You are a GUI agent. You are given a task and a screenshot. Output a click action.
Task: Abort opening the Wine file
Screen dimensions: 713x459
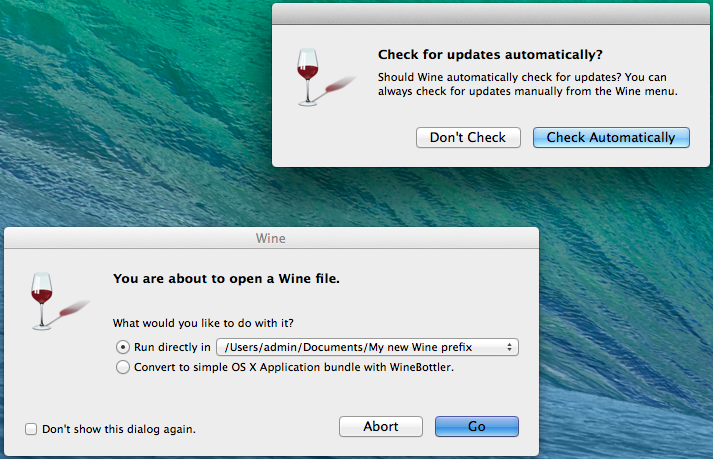(x=381, y=426)
